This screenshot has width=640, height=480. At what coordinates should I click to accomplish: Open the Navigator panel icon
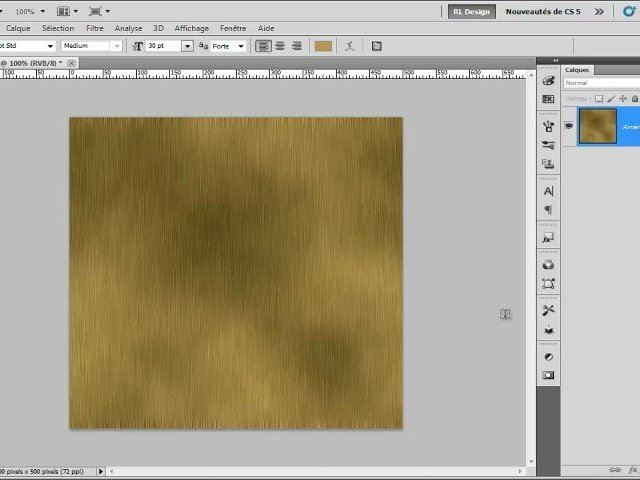pos(548,329)
